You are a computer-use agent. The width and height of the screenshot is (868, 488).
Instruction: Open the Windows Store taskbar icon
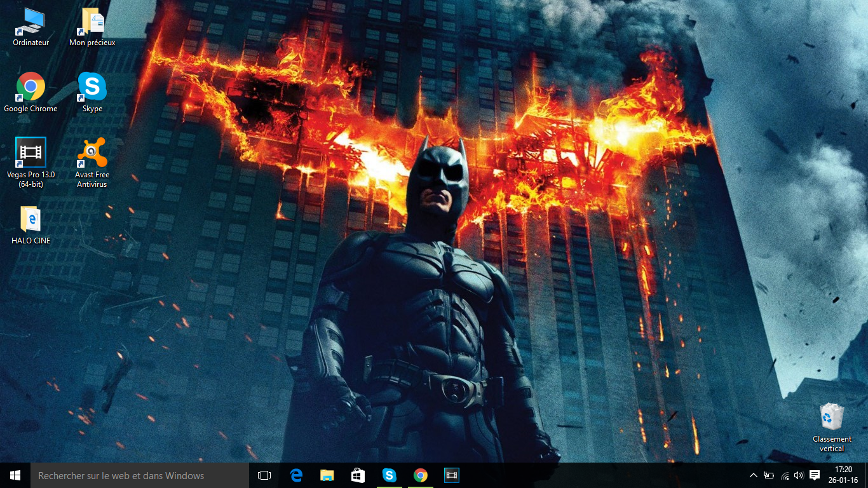click(x=358, y=475)
